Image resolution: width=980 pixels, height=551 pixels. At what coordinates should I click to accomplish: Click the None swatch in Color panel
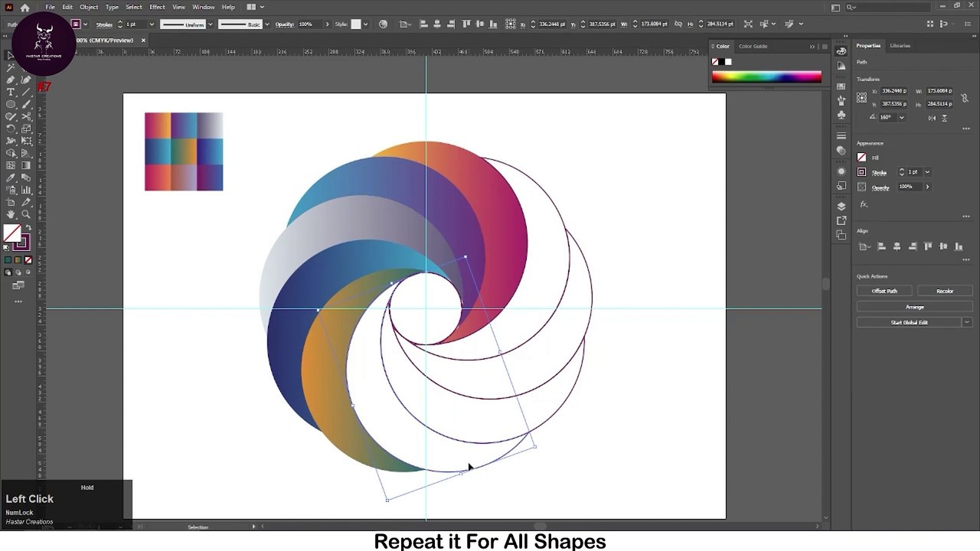(x=715, y=62)
